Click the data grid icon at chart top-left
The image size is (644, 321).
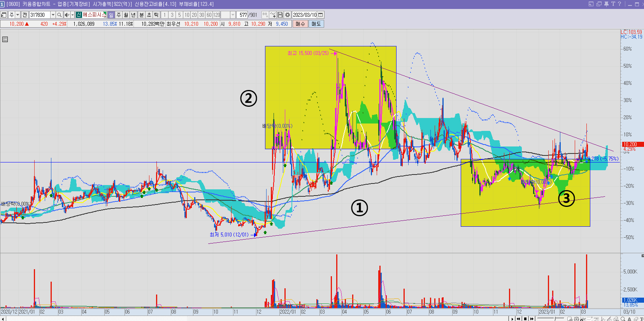[5, 39]
